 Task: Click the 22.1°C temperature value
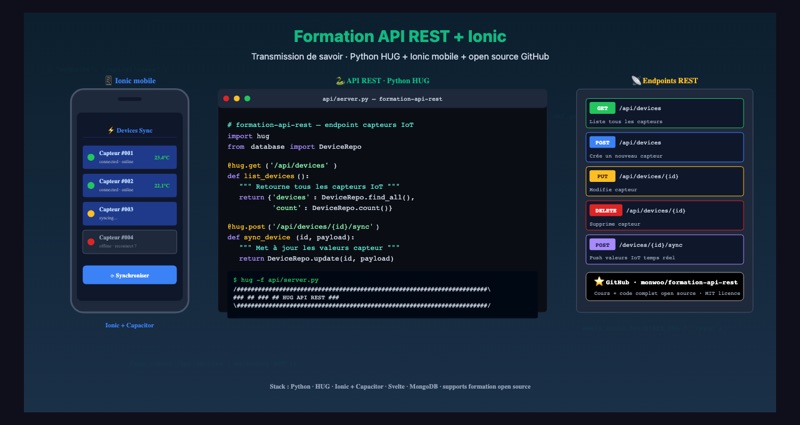[162, 186]
